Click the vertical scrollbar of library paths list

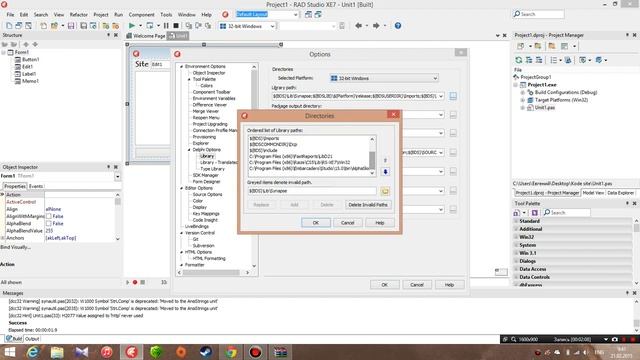tap(372, 156)
